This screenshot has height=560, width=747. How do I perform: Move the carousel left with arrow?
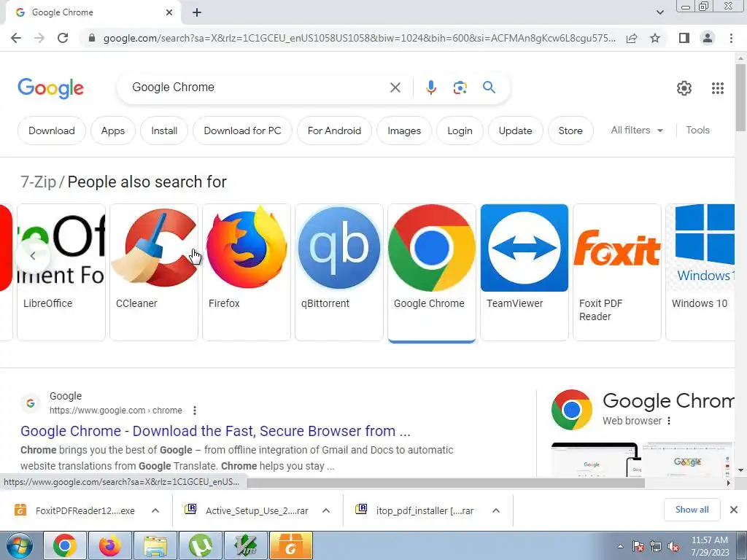pyautogui.click(x=32, y=256)
